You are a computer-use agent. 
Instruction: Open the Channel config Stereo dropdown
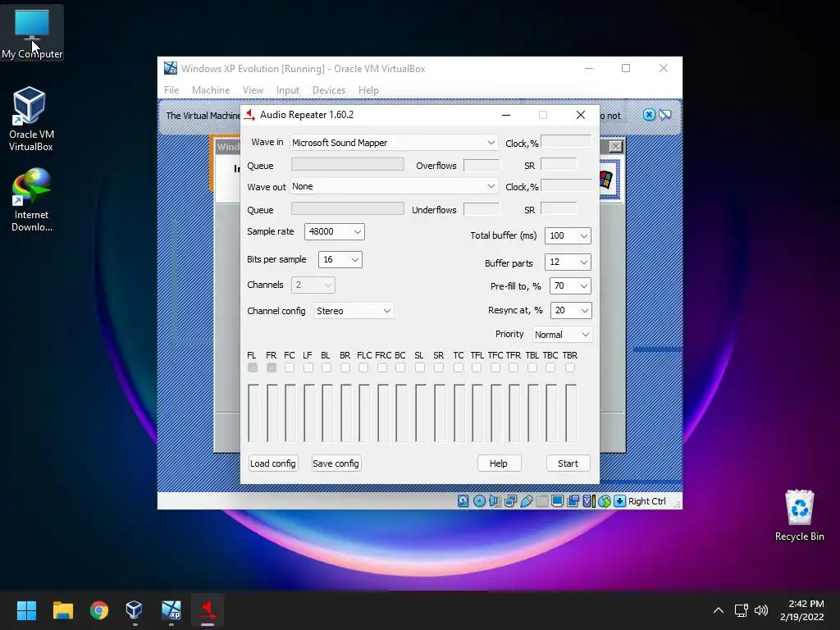click(x=354, y=311)
